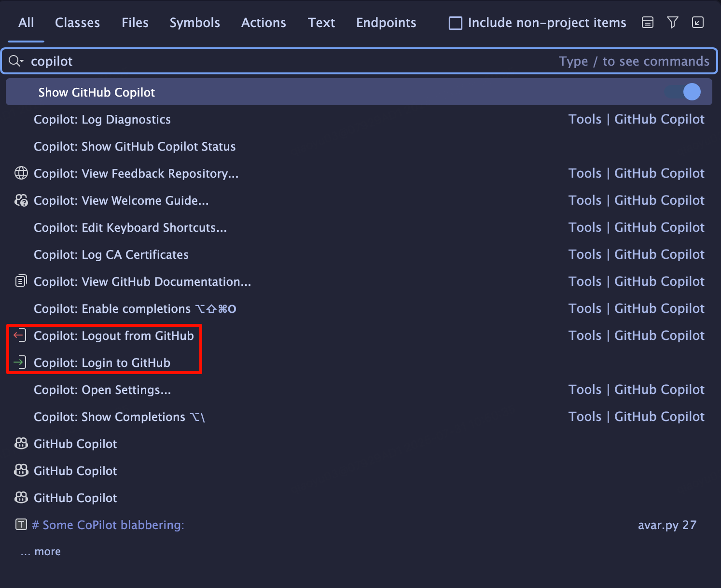721x588 pixels.
Task: Switch to the Actions tab
Action: (x=263, y=22)
